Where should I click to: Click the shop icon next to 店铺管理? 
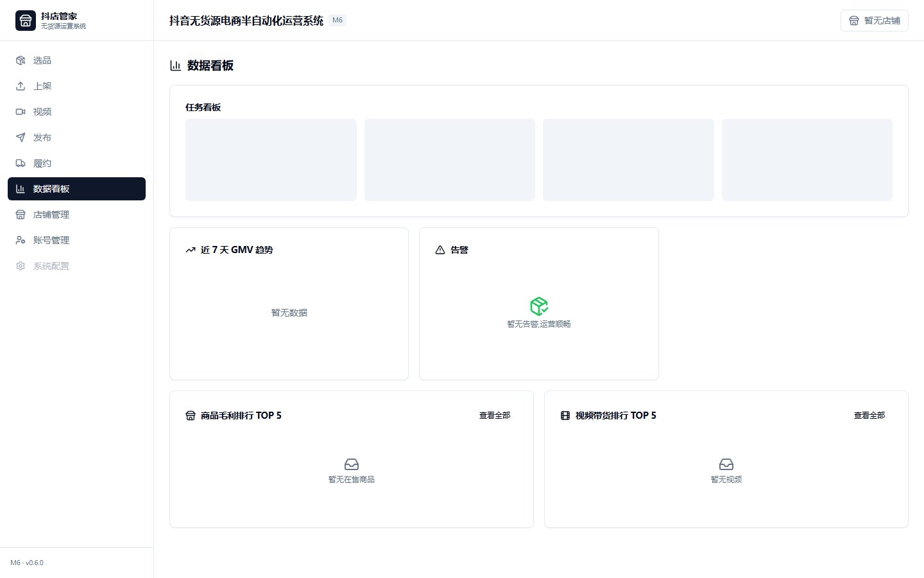click(x=21, y=215)
